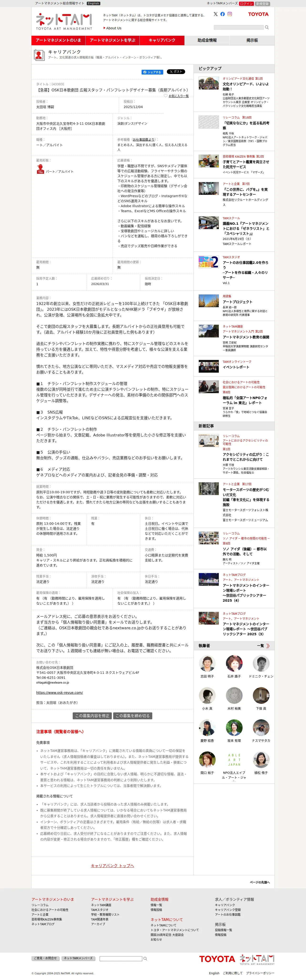This screenshot has width=306, height=980.
Task: Click この募集内容を修正 button
Action: pyautogui.click(x=92, y=716)
